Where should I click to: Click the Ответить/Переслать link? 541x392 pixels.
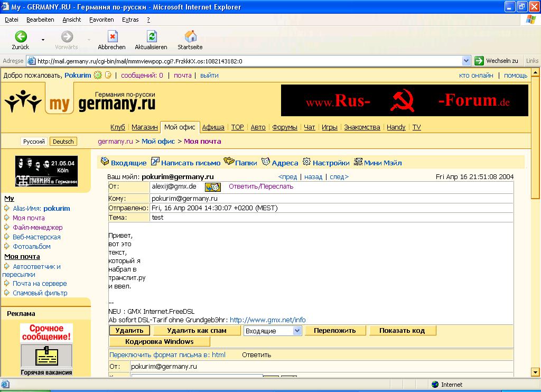pyautogui.click(x=261, y=186)
